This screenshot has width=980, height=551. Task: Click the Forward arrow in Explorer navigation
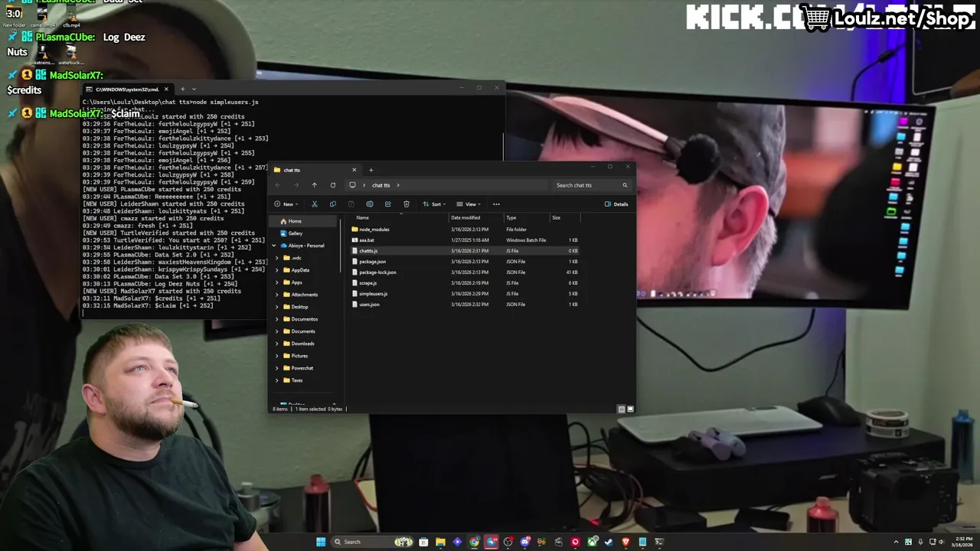[x=296, y=185]
